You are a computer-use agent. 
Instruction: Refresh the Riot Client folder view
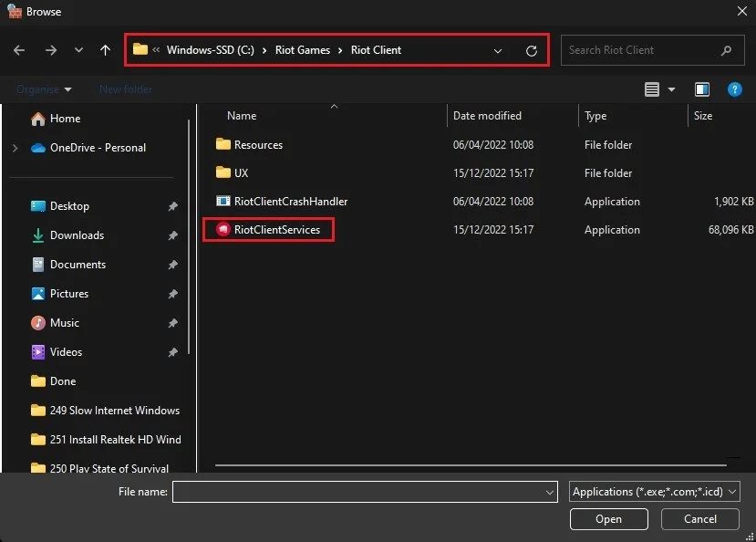click(x=532, y=50)
